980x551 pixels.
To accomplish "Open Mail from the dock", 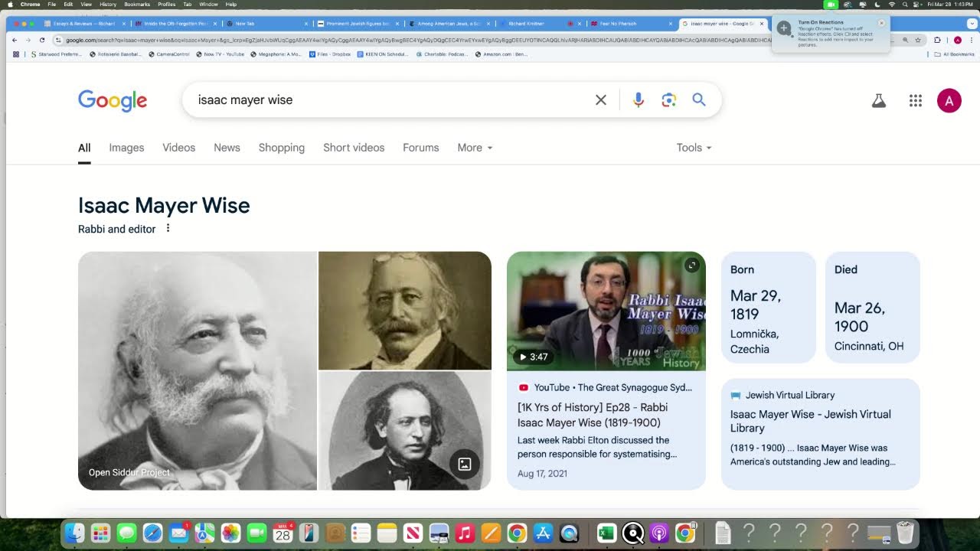I will (178, 533).
